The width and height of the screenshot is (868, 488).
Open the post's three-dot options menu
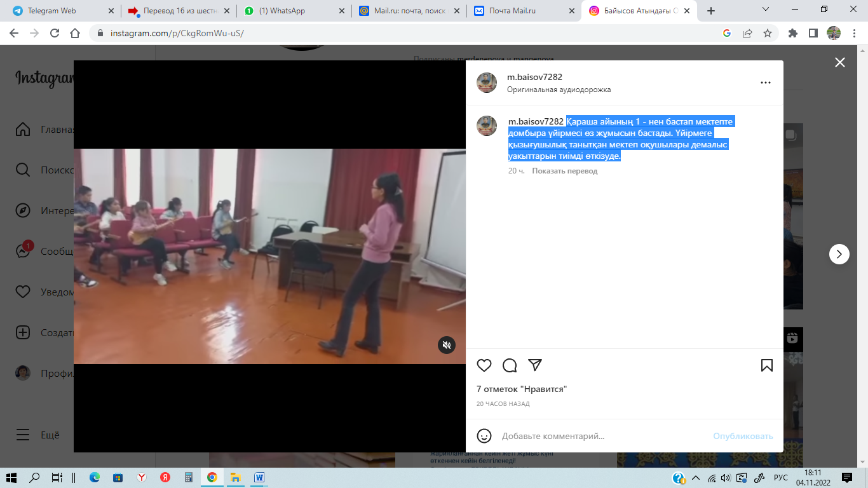tap(766, 83)
